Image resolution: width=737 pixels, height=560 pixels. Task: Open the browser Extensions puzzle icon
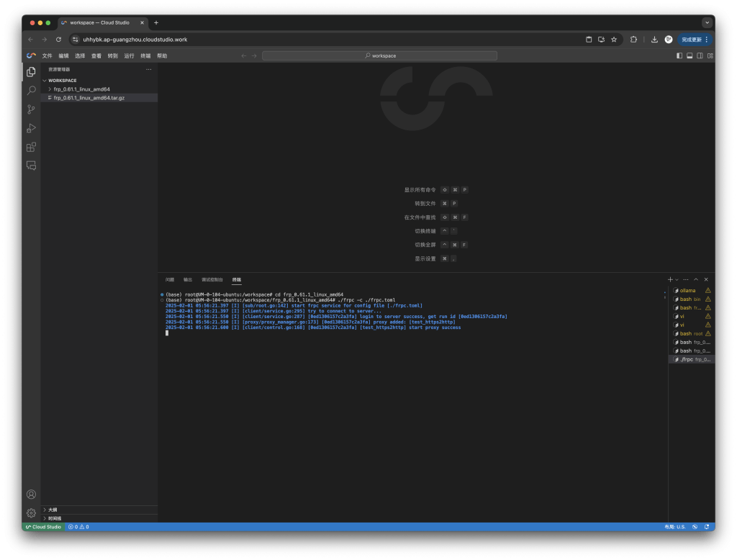[633, 40]
